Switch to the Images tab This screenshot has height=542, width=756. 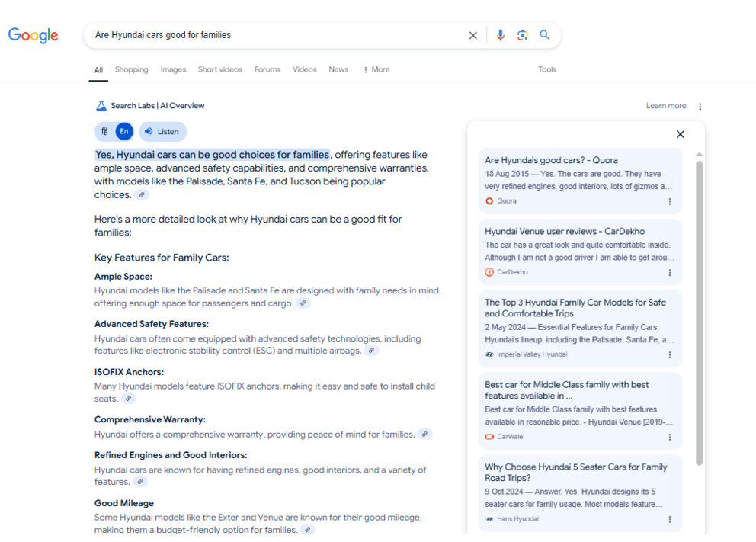point(173,69)
